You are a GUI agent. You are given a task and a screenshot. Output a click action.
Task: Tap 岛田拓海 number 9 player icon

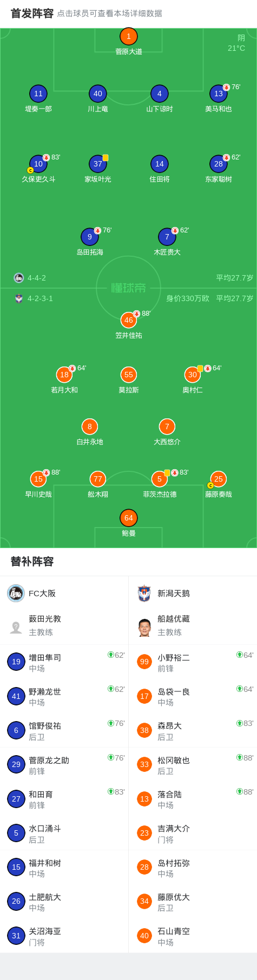pos(90,237)
